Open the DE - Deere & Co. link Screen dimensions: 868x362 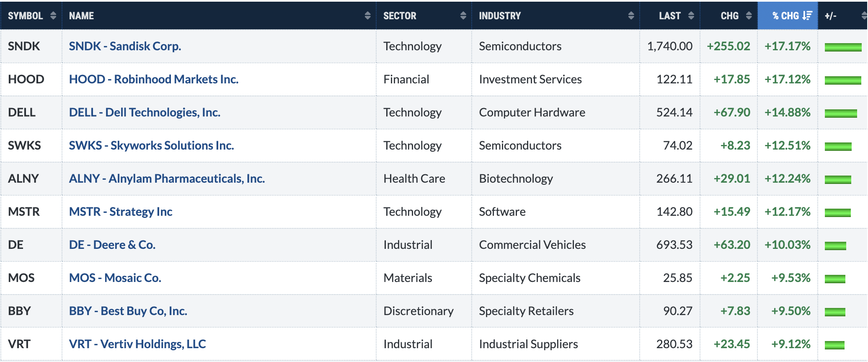112,245
